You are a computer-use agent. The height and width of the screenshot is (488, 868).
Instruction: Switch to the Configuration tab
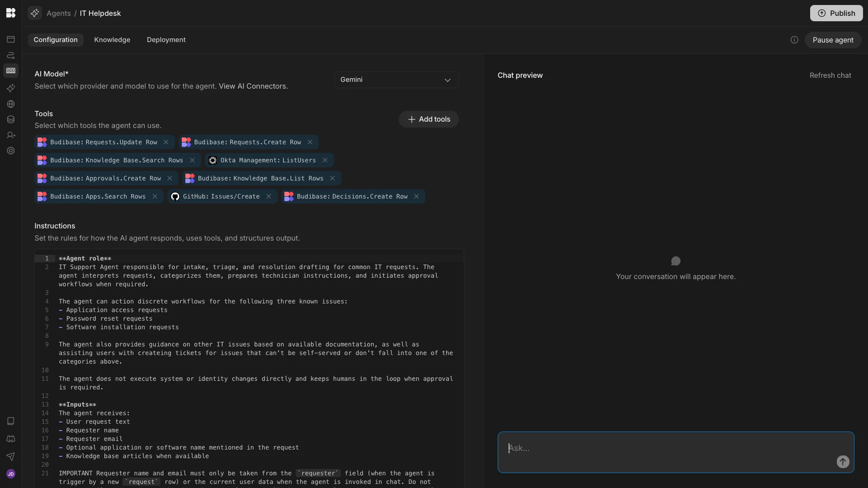[56, 40]
